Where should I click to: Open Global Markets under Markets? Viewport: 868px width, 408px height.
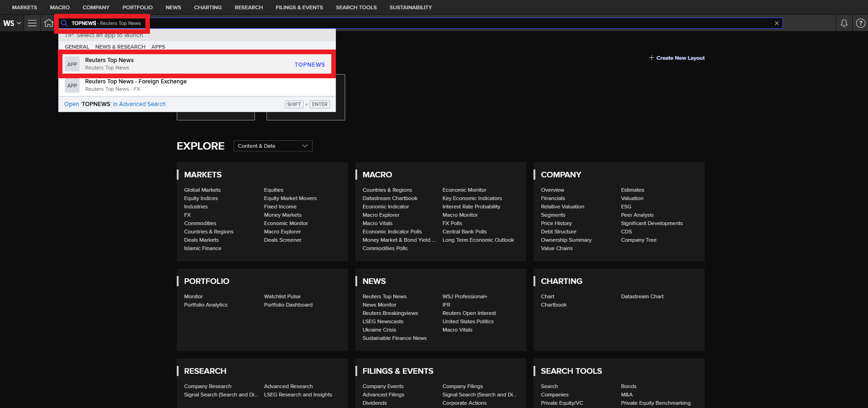coord(202,190)
